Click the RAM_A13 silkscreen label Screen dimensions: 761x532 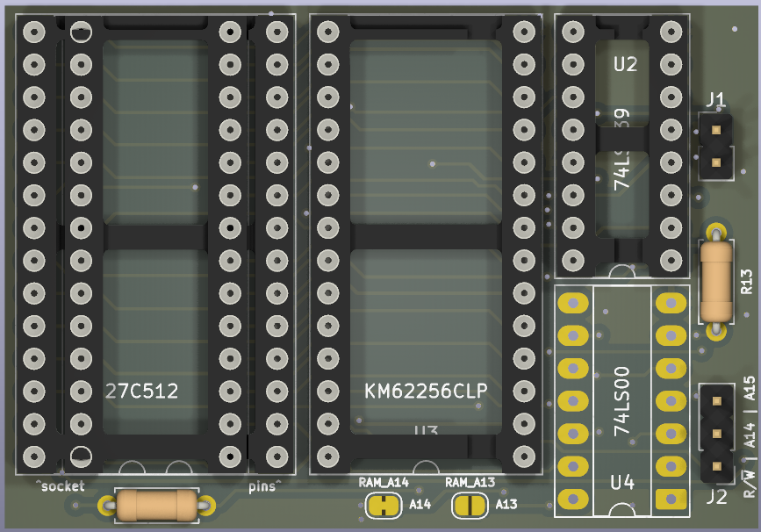470,483
